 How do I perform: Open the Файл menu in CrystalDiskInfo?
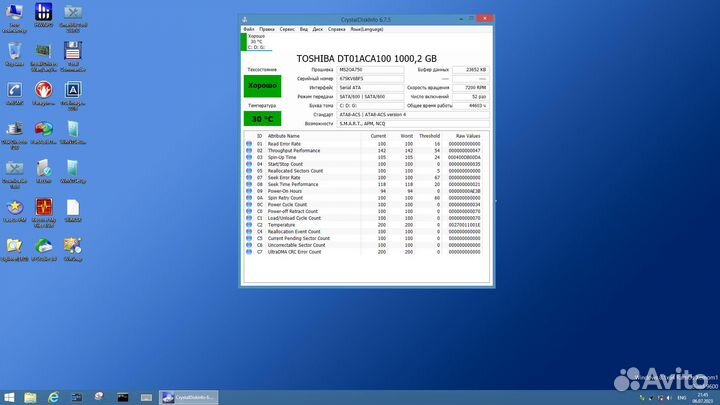pyautogui.click(x=248, y=29)
